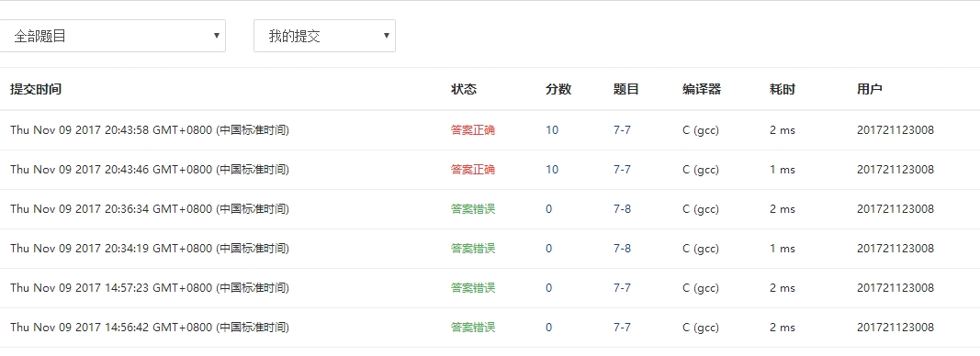Screen dimensions: 980x356
Task: Click user 201721123008 in 20:43:46 row
Action: click(x=895, y=169)
